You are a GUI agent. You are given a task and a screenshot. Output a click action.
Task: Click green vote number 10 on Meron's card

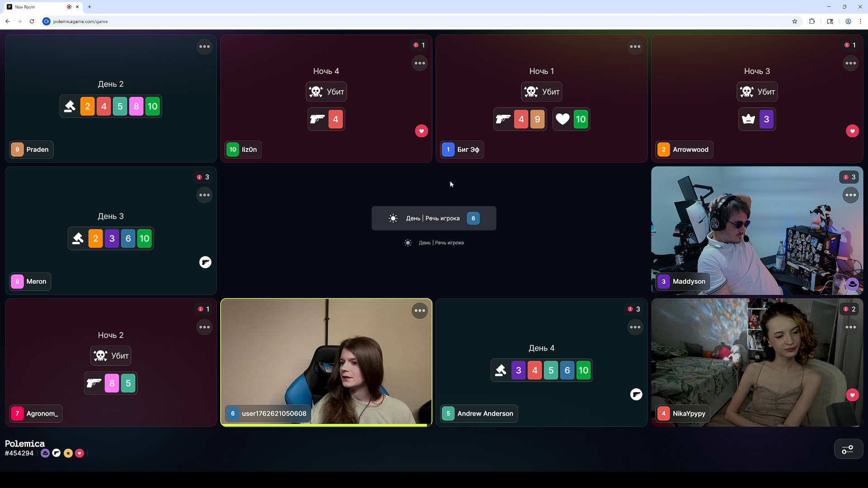click(x=144, y=239)
